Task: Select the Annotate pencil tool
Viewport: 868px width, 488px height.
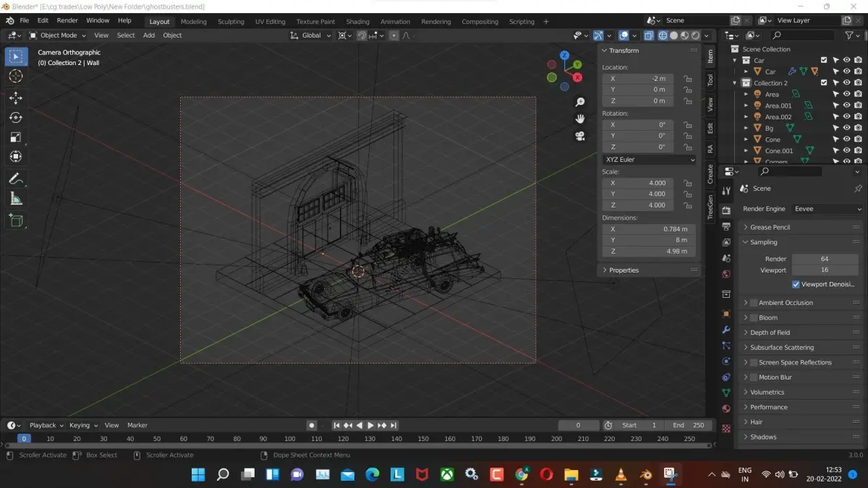Action: coord(16,179)
